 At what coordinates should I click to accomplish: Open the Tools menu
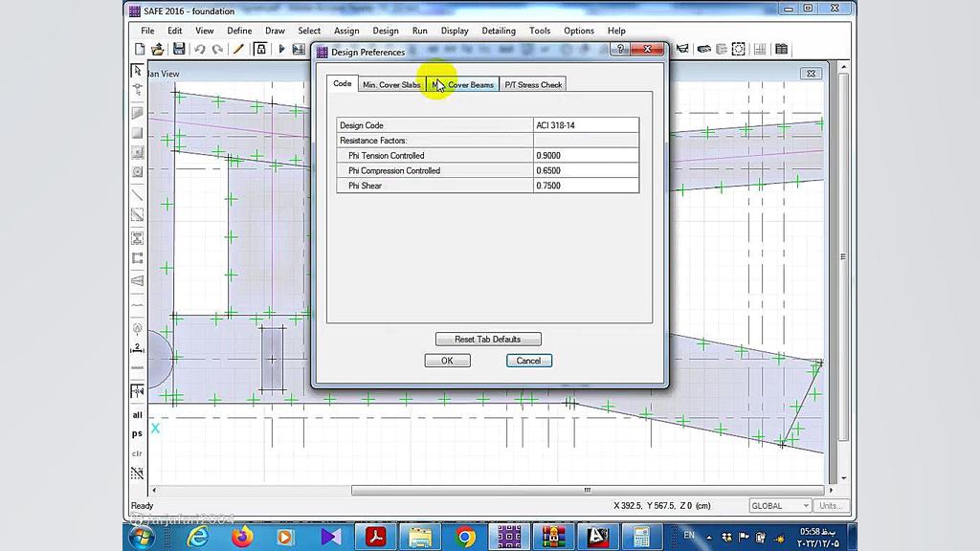point(540,31)
